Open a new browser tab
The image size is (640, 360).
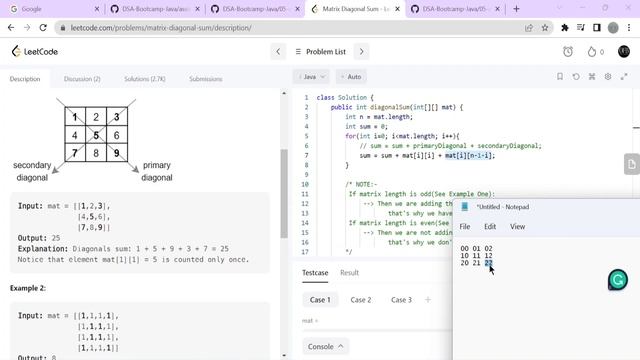pyautogui.click(x=516, y=9)
